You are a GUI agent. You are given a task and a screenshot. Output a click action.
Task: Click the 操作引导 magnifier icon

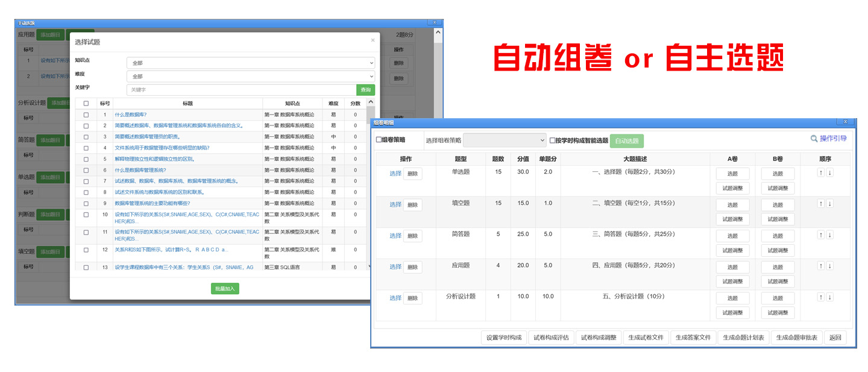[x=814, y=139]
